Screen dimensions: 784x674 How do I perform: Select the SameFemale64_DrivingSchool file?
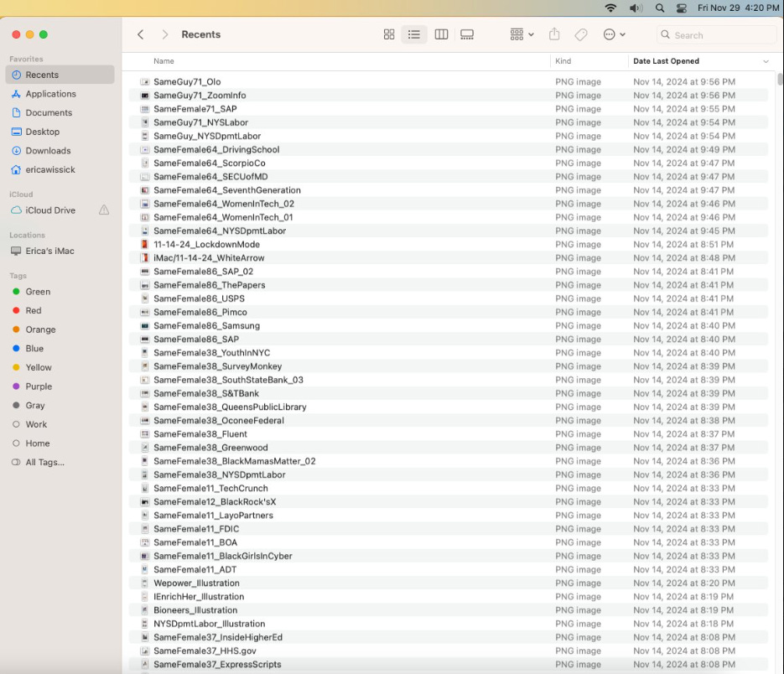tap(449, 149)
